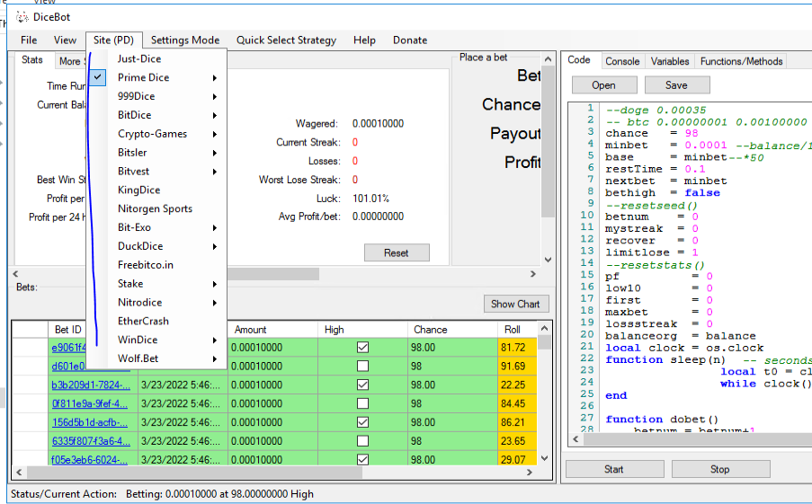Image resolution: width=812 pixels, height=504 pixels.
Task: Click the Save script button
Action: 676,85
